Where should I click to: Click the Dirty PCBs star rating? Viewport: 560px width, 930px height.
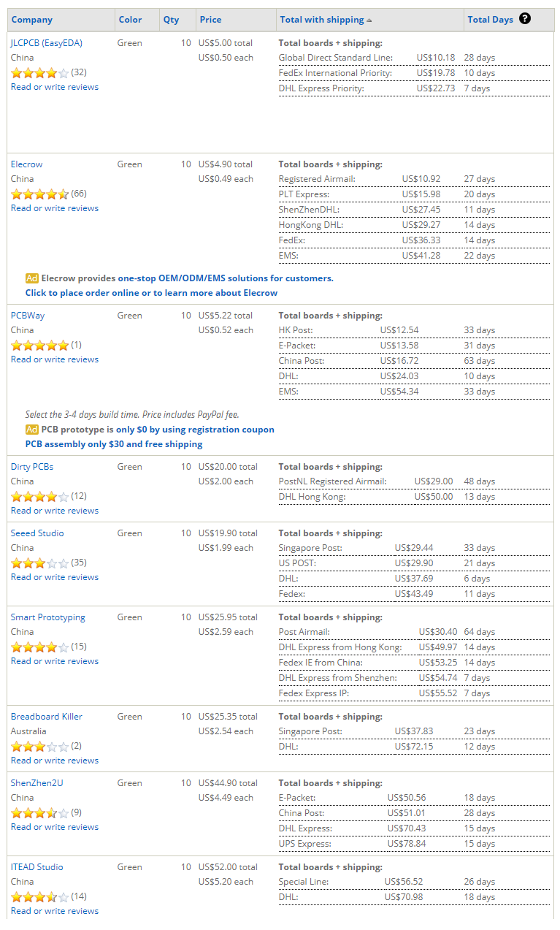pos(40,496)
